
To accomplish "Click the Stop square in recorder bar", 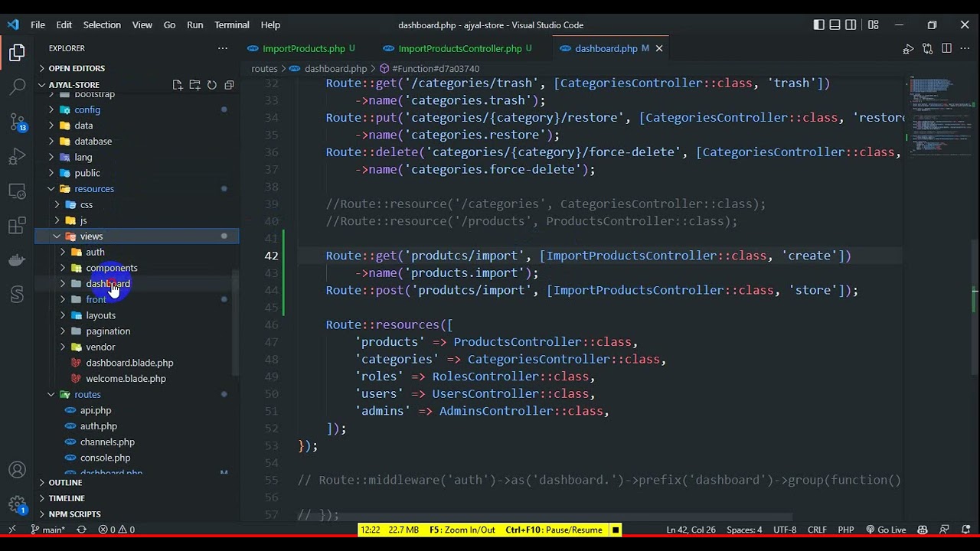I will (616, 530).
